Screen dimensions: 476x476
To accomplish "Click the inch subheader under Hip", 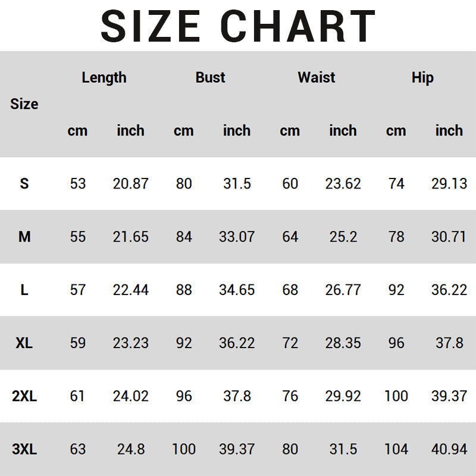I will point(449,130).
